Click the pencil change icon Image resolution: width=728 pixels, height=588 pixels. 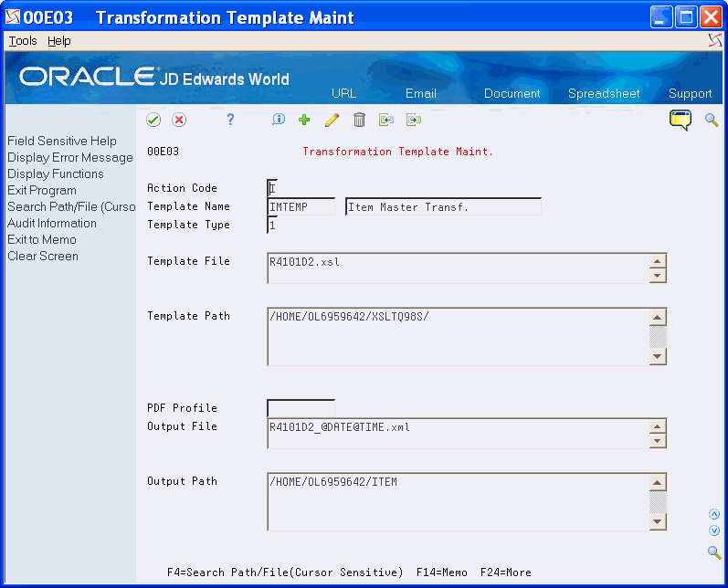[332, 120]
